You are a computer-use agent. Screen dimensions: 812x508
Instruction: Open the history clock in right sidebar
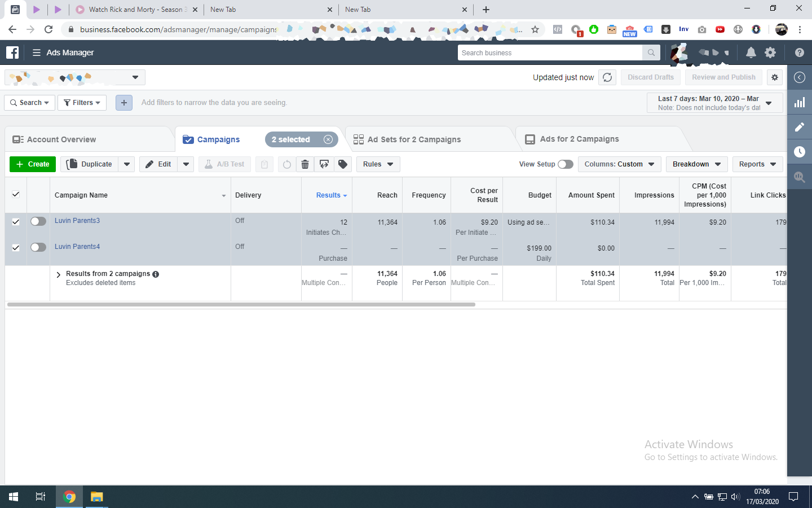800,152
